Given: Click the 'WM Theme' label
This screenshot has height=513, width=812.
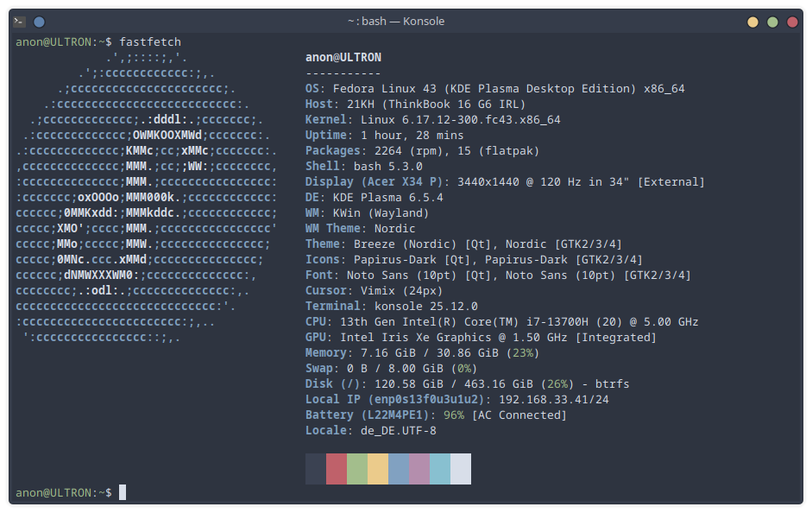Looking at the screenshot, I should point(333,229).
